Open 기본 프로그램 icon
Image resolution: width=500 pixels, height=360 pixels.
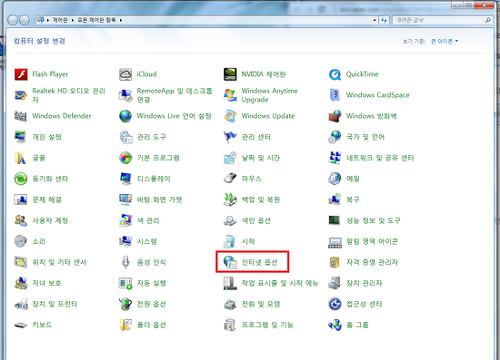126,158
